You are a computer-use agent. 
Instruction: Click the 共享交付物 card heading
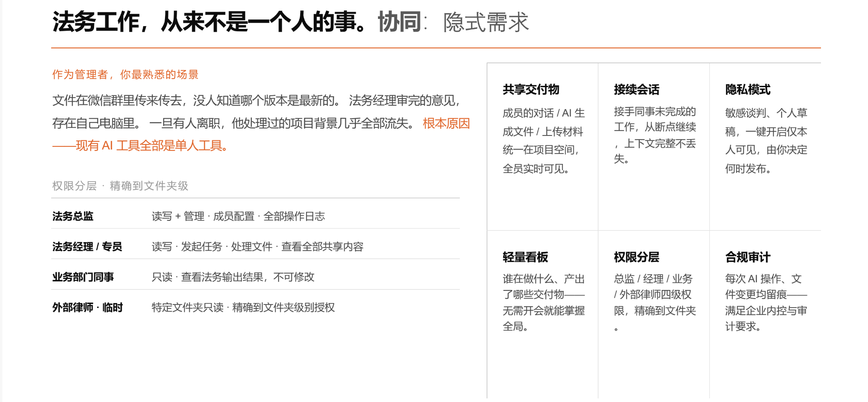531,89
